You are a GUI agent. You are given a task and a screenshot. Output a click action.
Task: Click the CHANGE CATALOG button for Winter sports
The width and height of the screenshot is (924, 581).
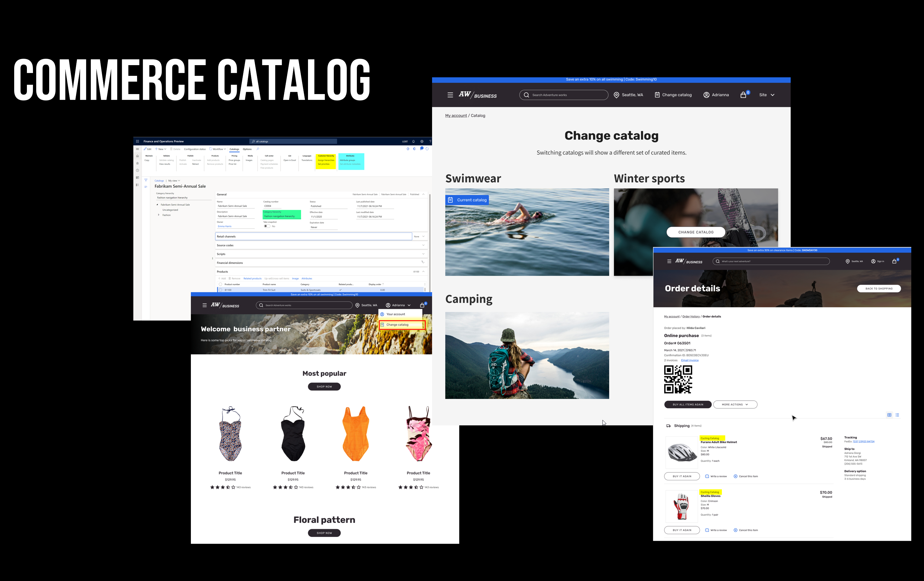click(696, 232)
